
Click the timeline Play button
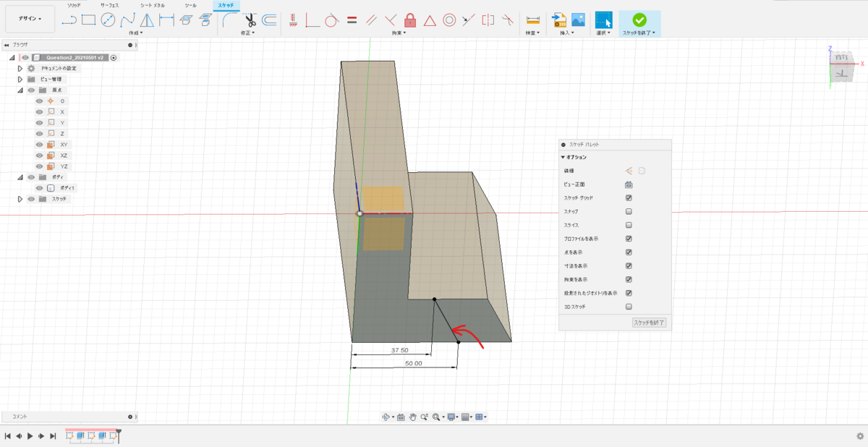click(x=30, y=436)
